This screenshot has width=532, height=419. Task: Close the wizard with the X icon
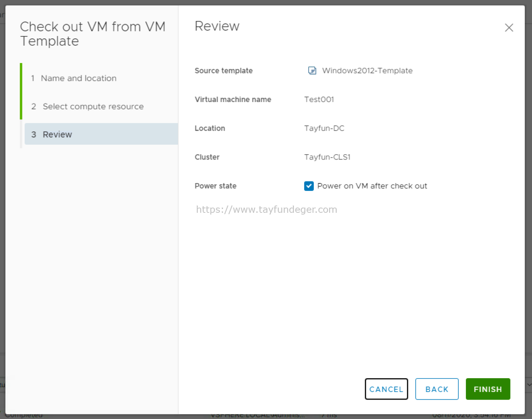coord(509,27)
